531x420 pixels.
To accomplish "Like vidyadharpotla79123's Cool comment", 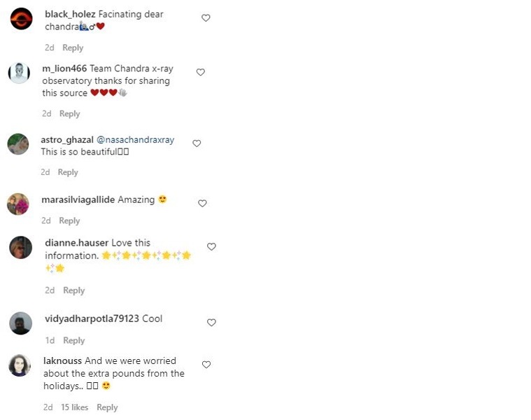I will coord(211,323).
